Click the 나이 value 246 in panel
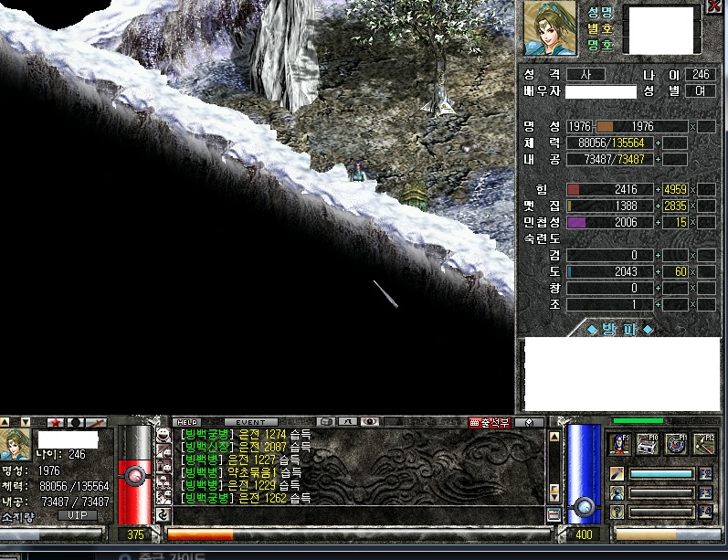The height and width of the screenshot is (560, 728). pyautogui.click(x=701, y=74)
